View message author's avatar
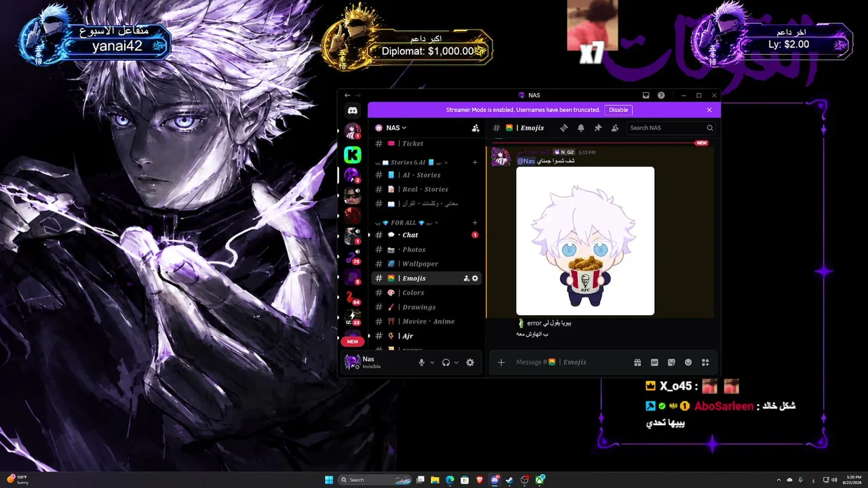This screenshot has height=488, width=868. (x=500, y=157)
